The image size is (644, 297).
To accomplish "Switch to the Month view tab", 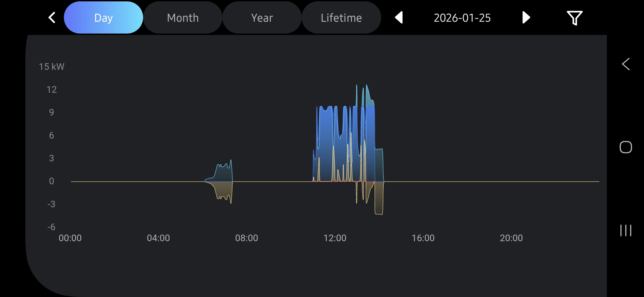I will (183, 18).
